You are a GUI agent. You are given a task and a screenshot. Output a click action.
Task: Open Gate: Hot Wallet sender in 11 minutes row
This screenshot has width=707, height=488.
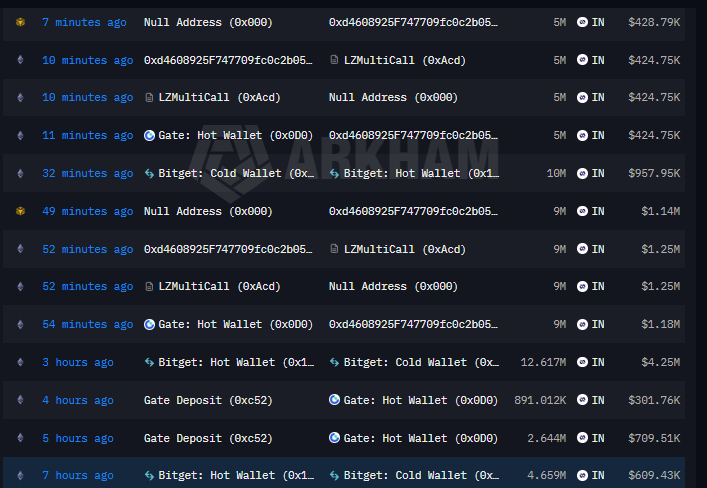(235, 135)
